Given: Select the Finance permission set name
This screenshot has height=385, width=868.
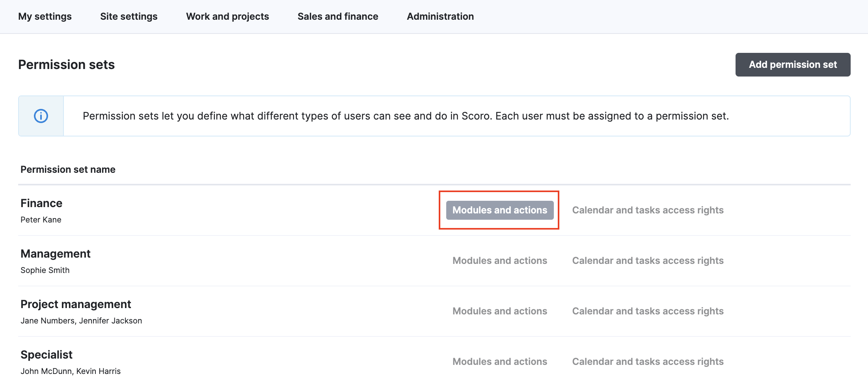Looking at the screenshot, I should [x=41, y=203].
